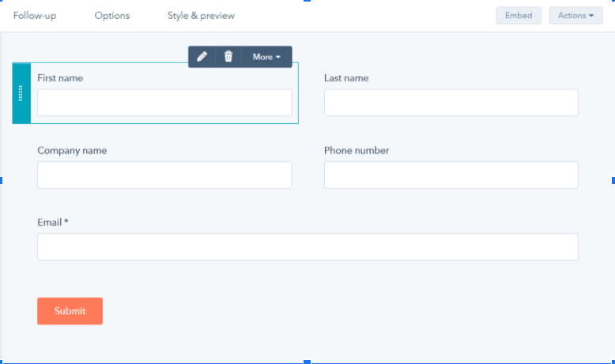Open the Options tab
The width and height of the screenshot is (615, 364).
111,16
